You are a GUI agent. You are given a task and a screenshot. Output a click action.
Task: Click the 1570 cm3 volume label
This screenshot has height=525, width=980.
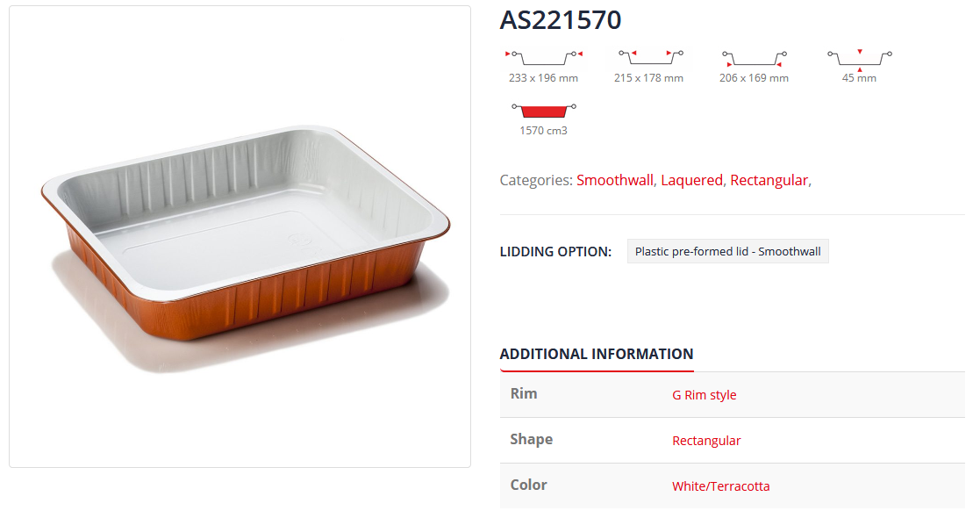tap(543, 131)
